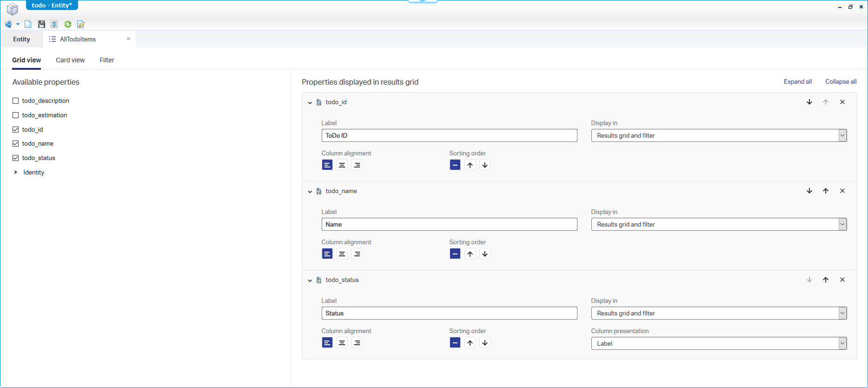Move todo_name property up in grid
Screen dimensions: 868x388
click(825, 191)
